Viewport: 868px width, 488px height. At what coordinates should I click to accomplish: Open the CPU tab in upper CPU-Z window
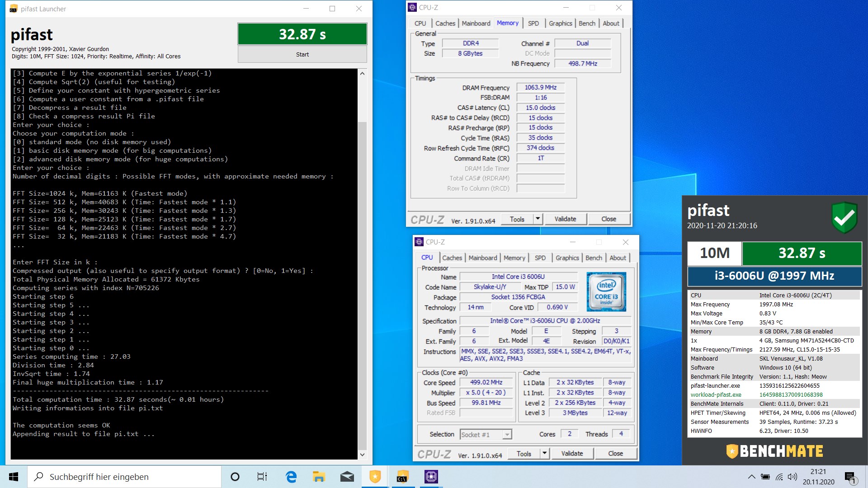(420, 23)
